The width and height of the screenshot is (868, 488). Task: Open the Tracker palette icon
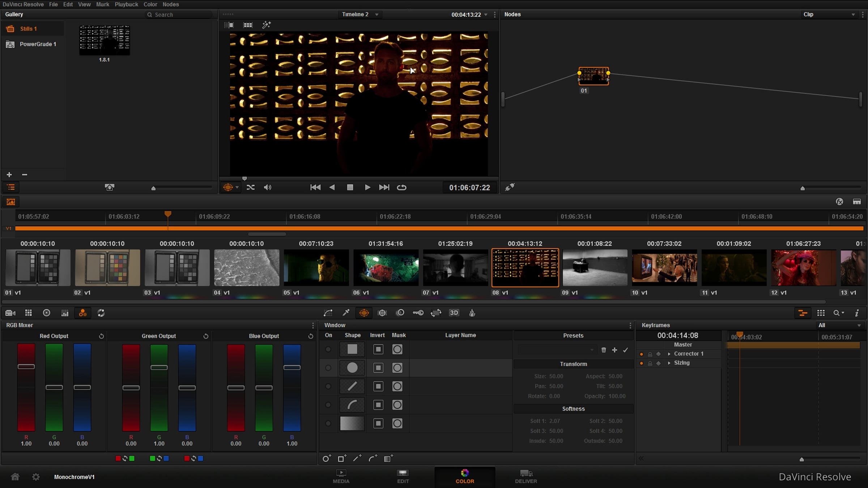[382, 313]
